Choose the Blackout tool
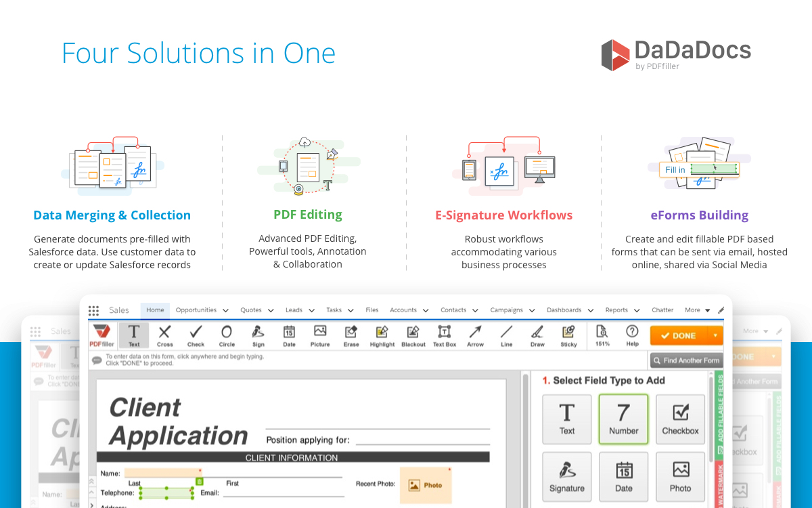Image resolution: width=812 pixels, height=508 pixels. pyautogui.click(x=413, y=335)
